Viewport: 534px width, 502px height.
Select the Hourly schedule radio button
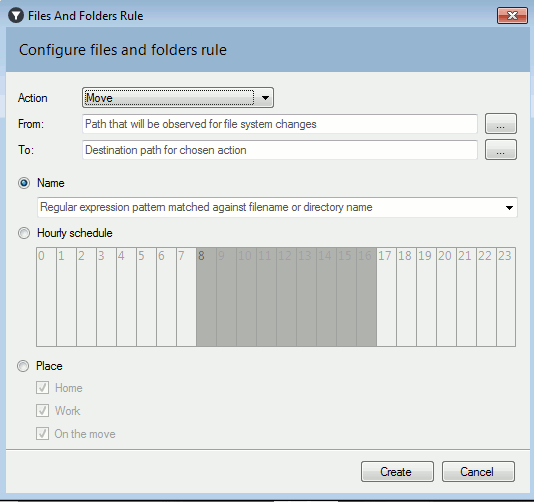24,233
